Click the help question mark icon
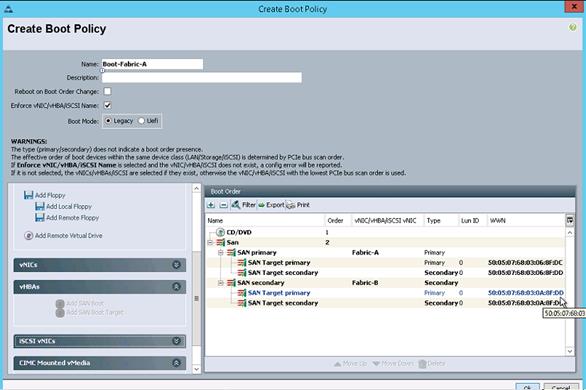Image resolution: width=586 pixels, height=390 pixels. point(572,27)
